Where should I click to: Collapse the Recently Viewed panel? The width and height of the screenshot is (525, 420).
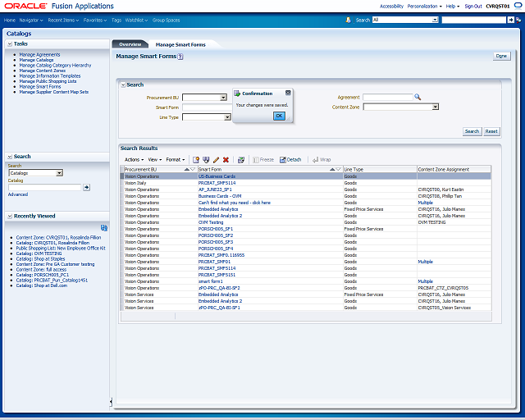(10, 216)
